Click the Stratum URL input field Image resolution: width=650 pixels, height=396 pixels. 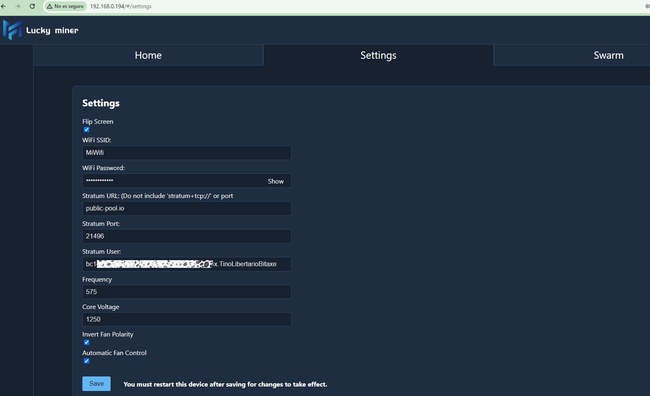187,208
